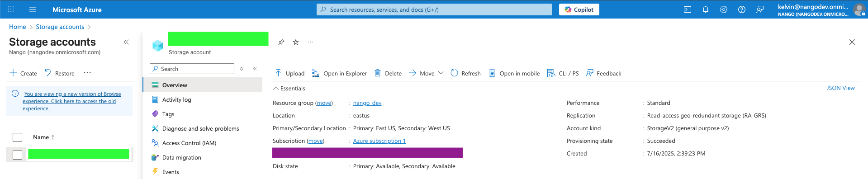Add storage account to favorites star
The image size is (868, 179).
296,42
